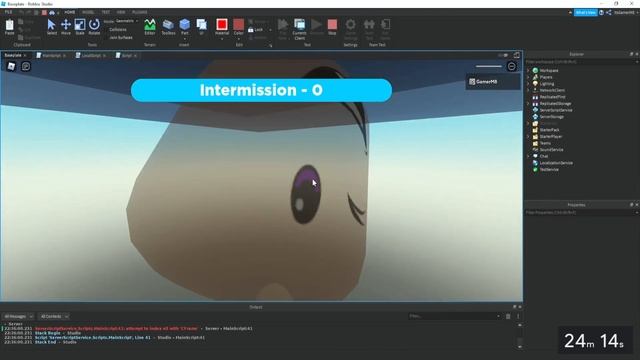Viewport: 640px width, 360px height.
Task: Open the Terrain Editor
Action: click(x=150, y=27)
